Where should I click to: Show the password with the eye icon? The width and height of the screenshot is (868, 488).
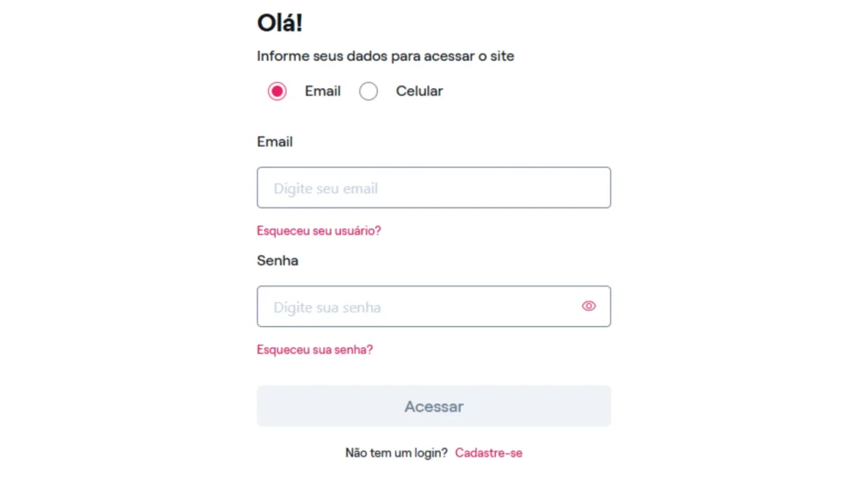[x=589, y=306]
